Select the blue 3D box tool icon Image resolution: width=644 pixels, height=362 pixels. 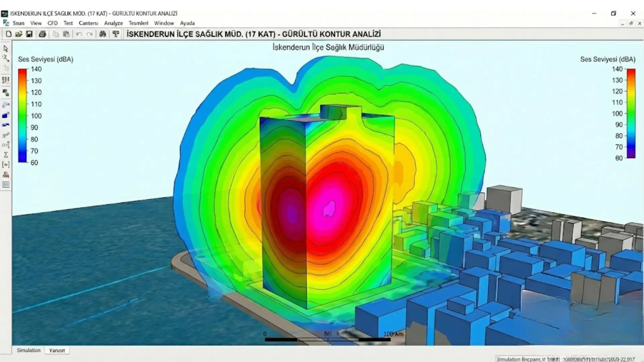point(6,115)
